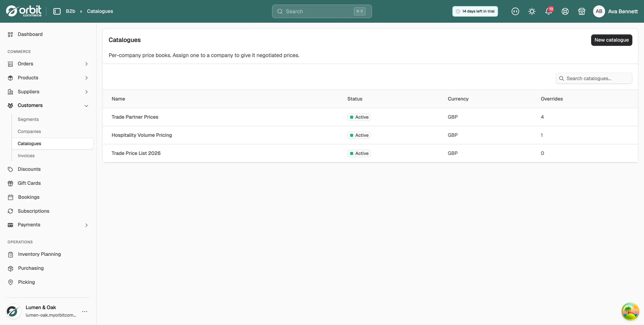Click overrides value 4 for Trade Partner Prices
This screenshot has height=325, width=644.
point(542,117)
